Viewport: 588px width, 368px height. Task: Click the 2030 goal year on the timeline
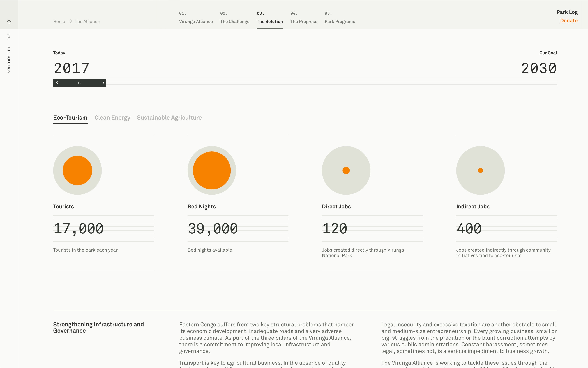coord(539,68)
